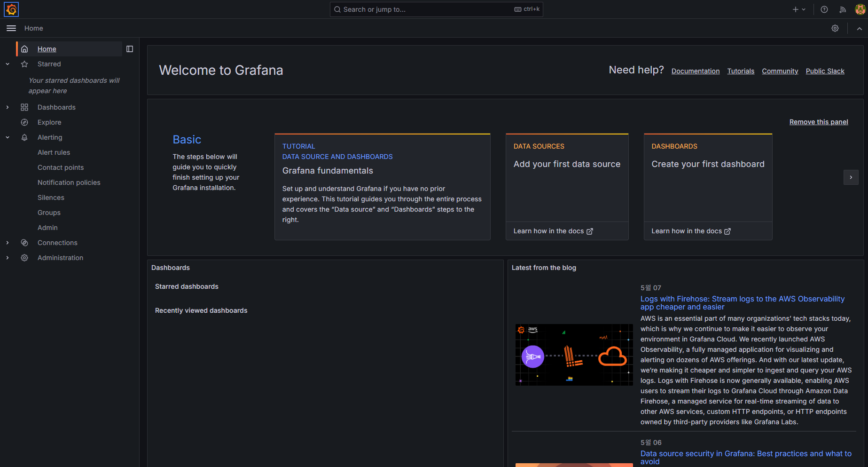The height and width of the screenshot is (467, 868).
Task: Open the news RSS feed icon
Action: pos(842,9)
